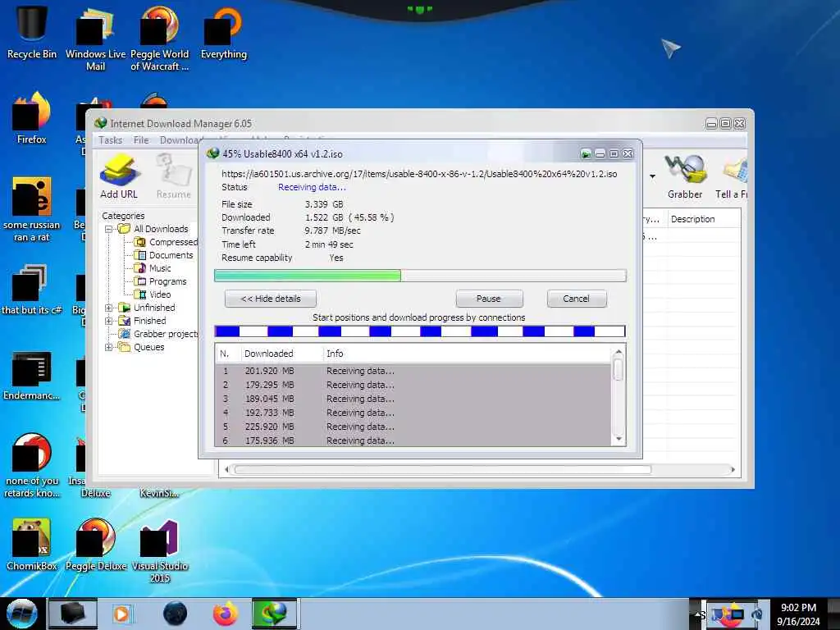Click the Description column header

coord(704,220)
